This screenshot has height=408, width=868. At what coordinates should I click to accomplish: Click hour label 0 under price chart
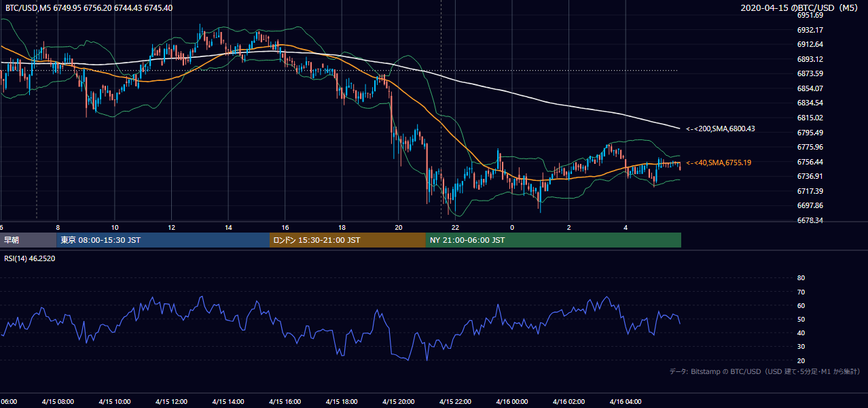click(512, 228)
